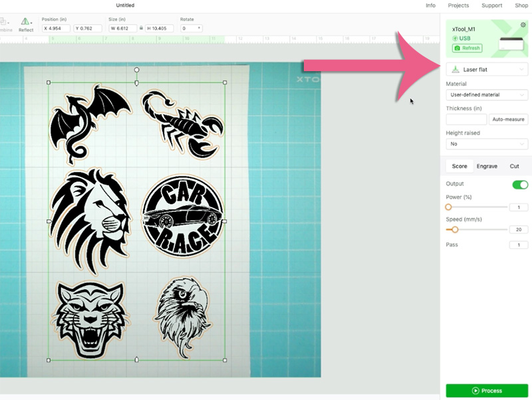Image resolution: width=532 pixels, height=400 pixels.
Task: Click the xTool M1 machine thumbnail
Action: pos(510,44)
